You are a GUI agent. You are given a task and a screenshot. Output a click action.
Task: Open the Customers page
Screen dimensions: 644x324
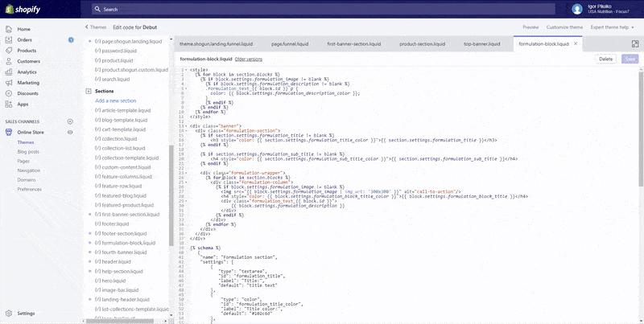pos(29,61)
